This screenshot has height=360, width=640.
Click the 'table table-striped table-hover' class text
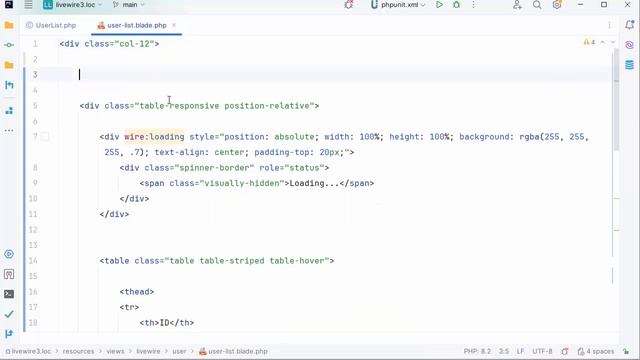tap(247, 261)
